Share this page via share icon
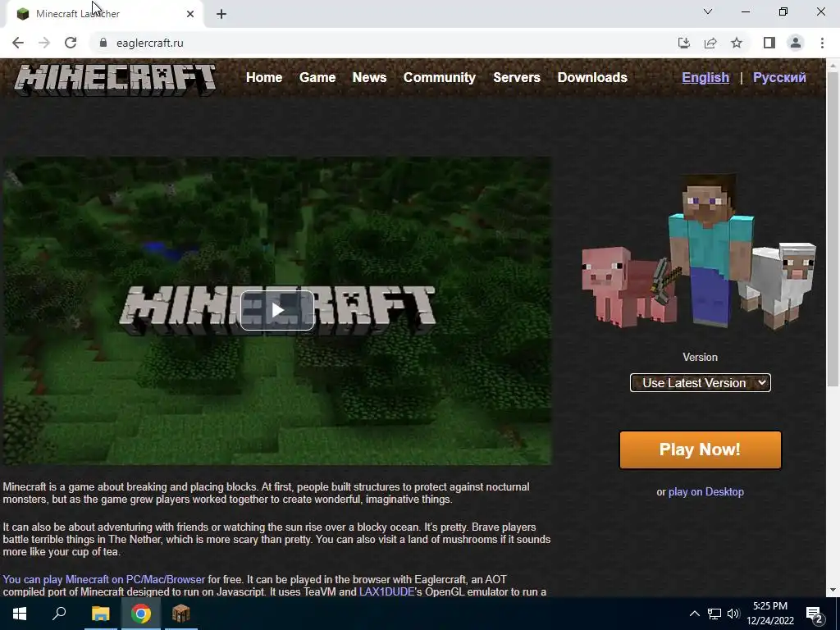The image size is (840, 630). coord(710,43)
